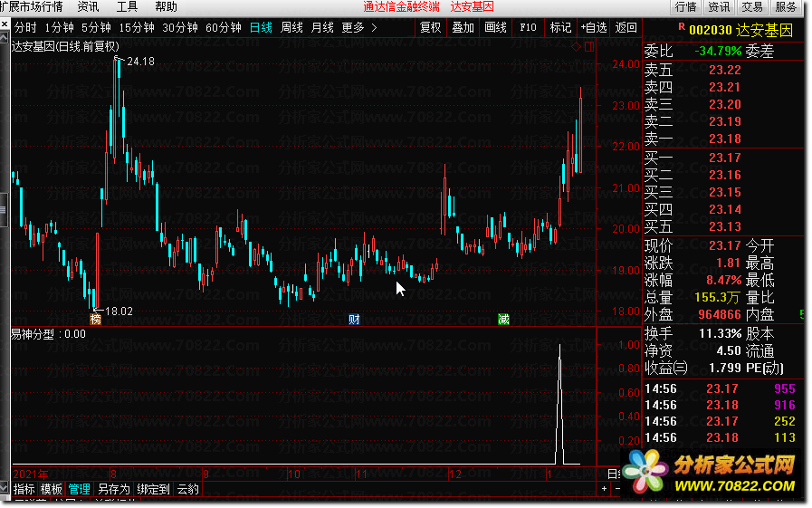
Task: Click the 总量 value 155.3万
Action: click(x=717, y=297)
